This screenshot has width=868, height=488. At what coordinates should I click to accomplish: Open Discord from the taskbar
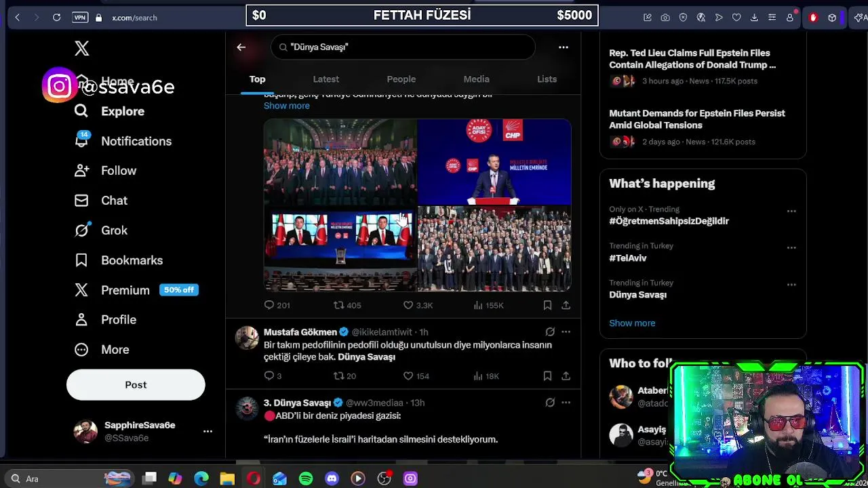tap(332, 479)
